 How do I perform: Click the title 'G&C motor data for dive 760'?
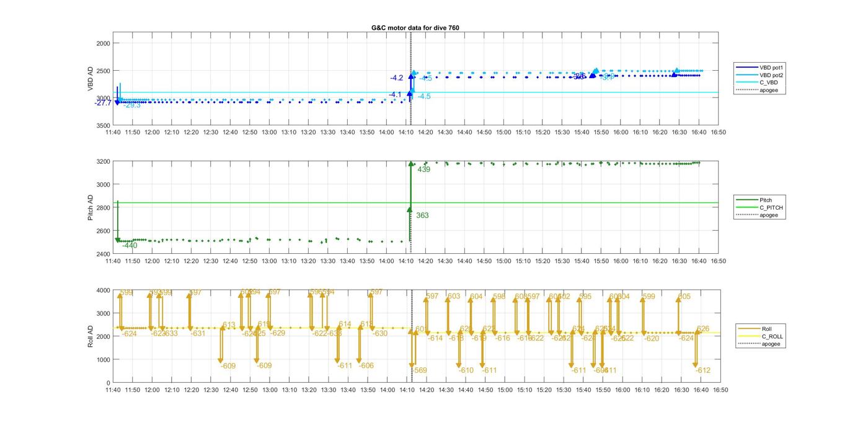(x=415, y=27)
